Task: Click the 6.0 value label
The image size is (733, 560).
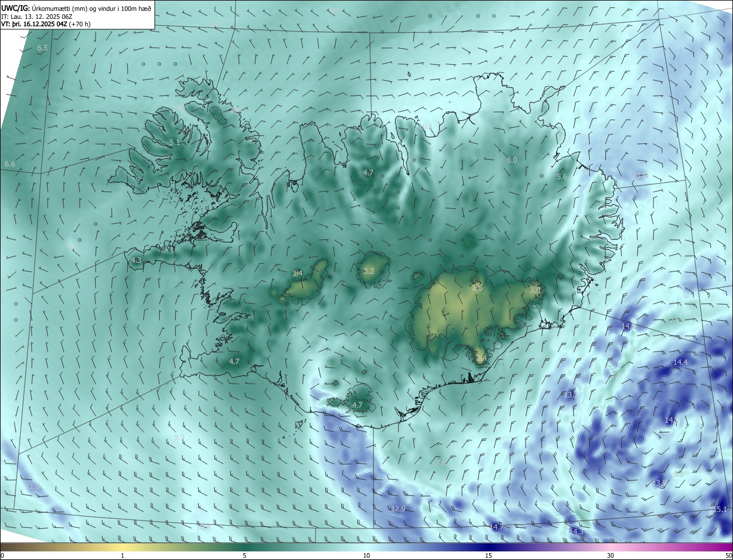Action: pyautogui.click(x=512, y=160)
